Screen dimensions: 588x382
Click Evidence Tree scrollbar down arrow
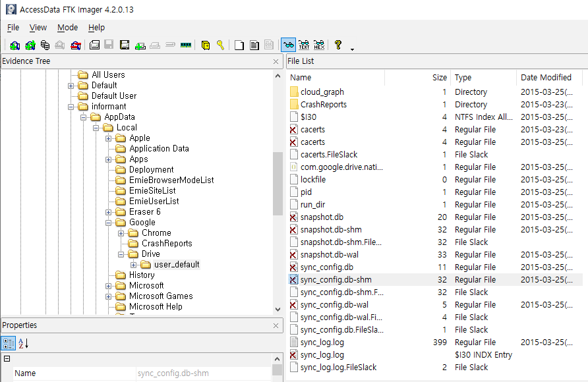278,310
